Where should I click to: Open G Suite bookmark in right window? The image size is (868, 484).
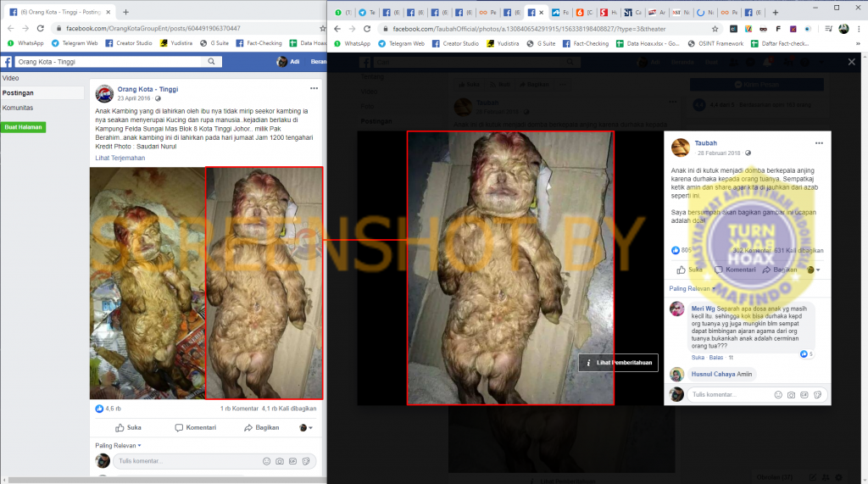point(541,43)
